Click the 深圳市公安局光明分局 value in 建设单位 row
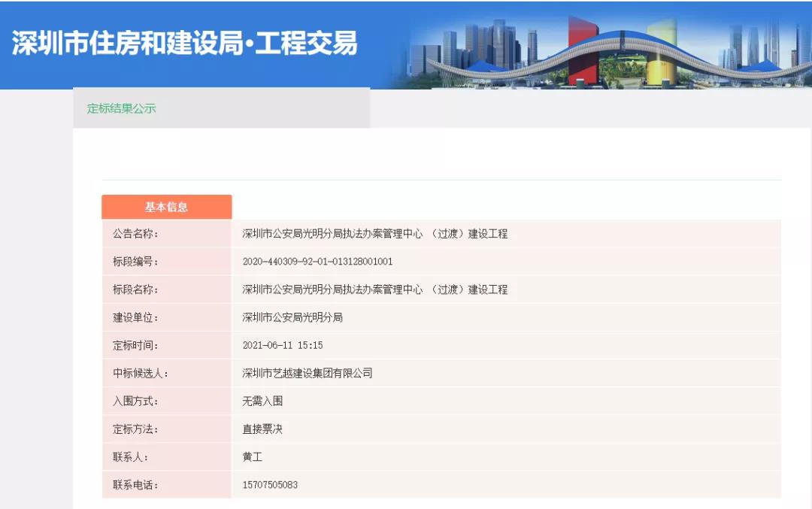This screenshot has width=812, height=509. point(292,317)
